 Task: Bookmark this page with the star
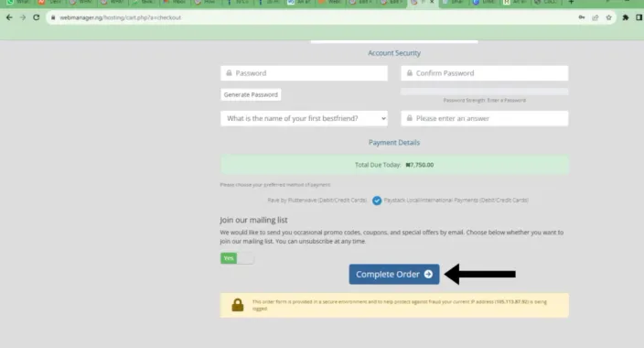click(x=608, y=17)
